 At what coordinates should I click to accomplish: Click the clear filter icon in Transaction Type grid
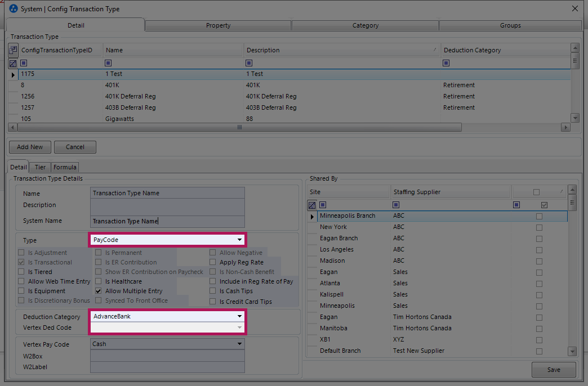click(13, 64)
